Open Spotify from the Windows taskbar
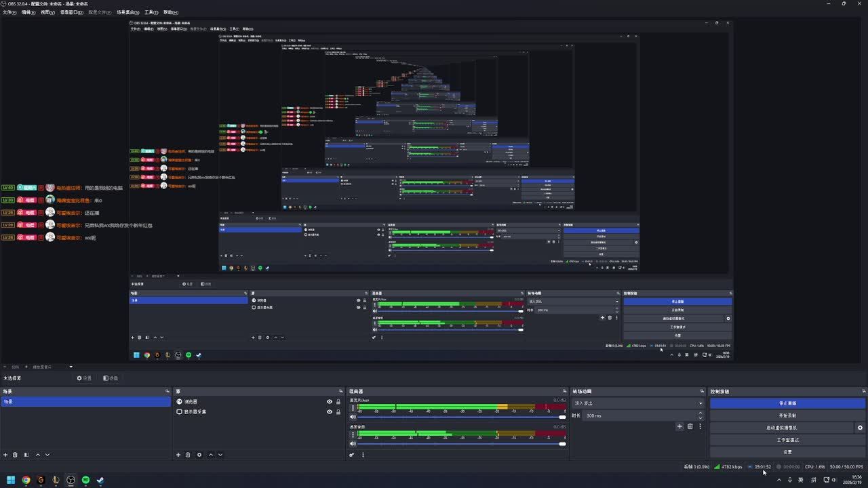Viewport: 868px width, 488px height. (x=85, y=480)
